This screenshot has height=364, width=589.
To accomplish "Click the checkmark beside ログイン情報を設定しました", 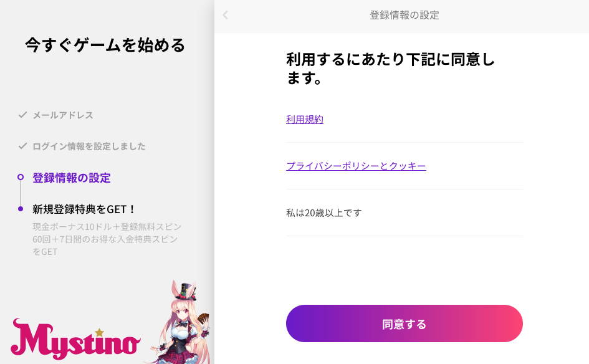I will [x=22, y=146].
